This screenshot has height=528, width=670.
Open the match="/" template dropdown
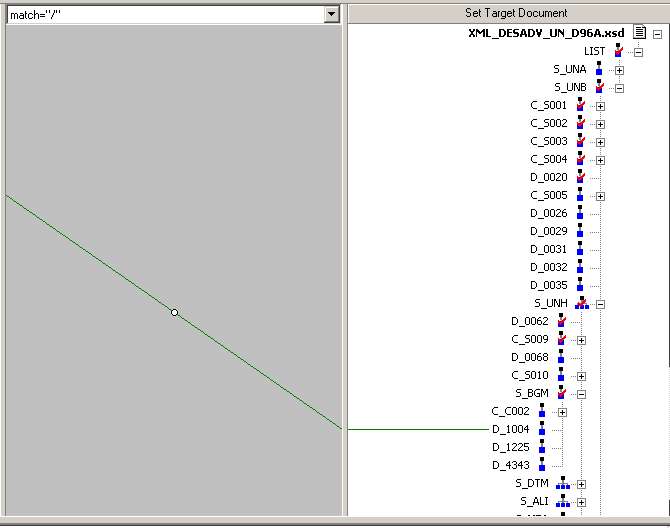pos(331,15)
